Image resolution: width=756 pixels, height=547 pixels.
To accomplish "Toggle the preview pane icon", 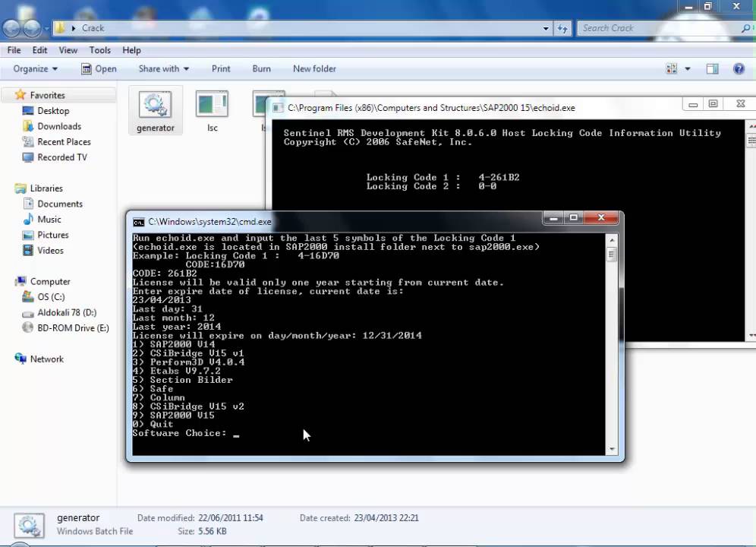I will coord(712,68).
